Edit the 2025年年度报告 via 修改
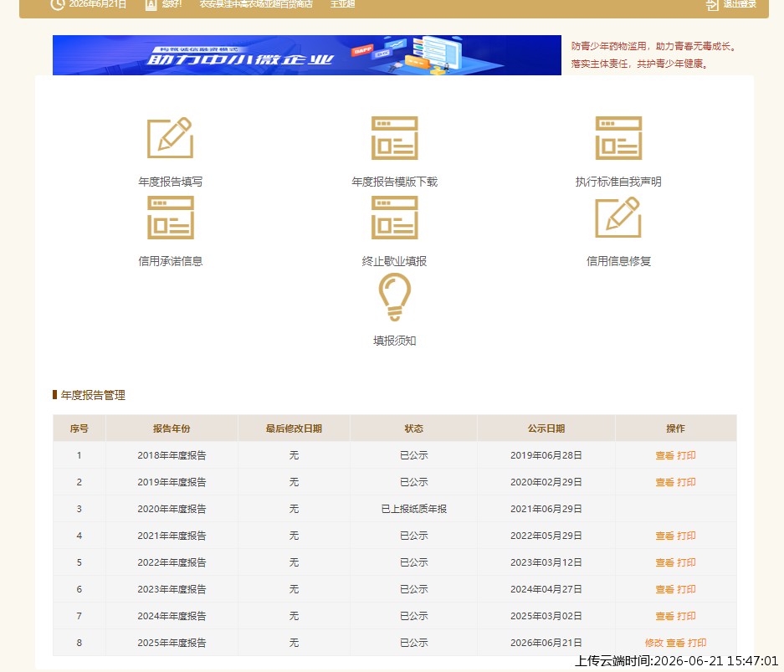The width and height of the screenshot is (784, 672). tap(654, 643)
